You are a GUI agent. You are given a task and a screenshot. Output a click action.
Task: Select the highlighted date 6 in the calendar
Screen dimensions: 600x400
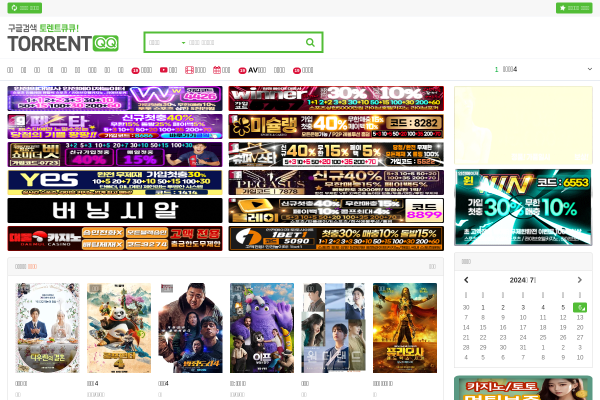(x=580, y=307)
